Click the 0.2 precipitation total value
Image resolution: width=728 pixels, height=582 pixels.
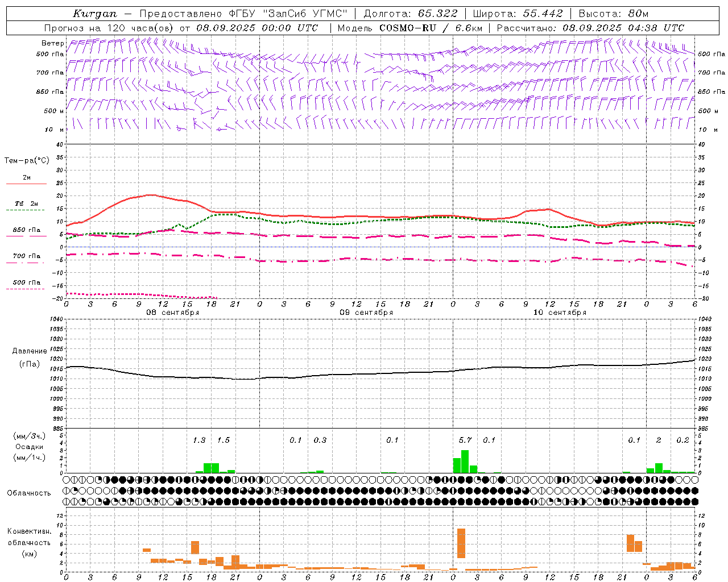(682, 440)
